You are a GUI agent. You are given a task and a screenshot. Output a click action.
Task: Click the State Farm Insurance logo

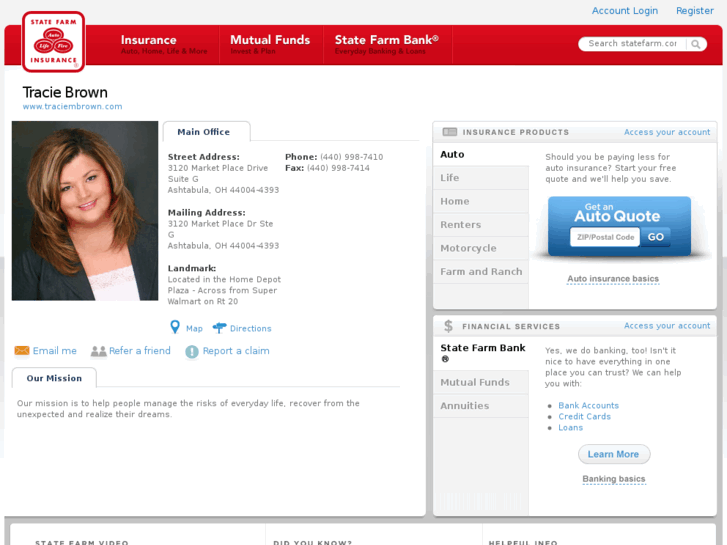tap(53, 42)
